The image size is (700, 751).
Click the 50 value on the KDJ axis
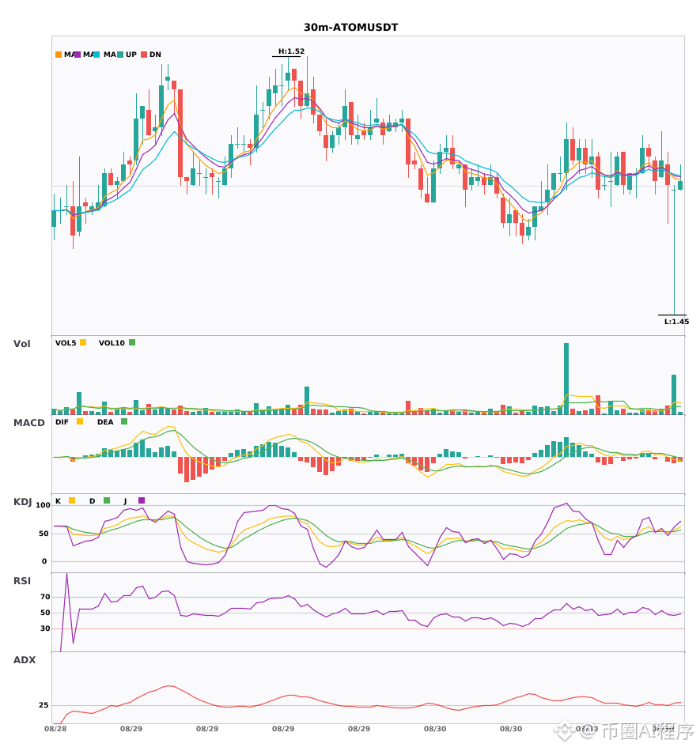click(x=44, y=534)
